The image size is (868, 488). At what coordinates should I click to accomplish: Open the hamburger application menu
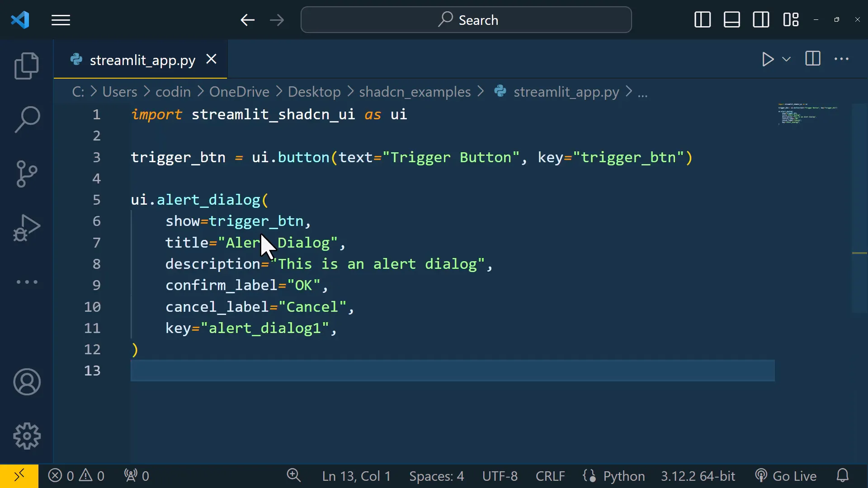click(61, 20)
